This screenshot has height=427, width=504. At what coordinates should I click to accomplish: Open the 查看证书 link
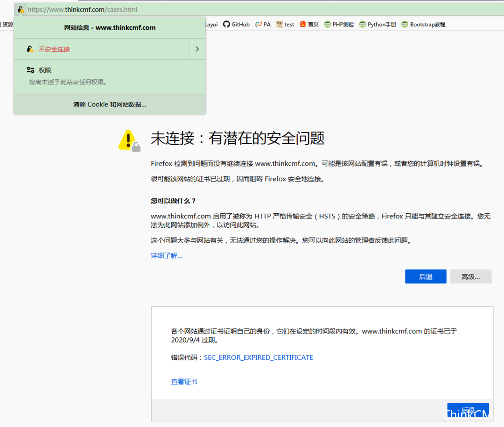tap(184, 382)
